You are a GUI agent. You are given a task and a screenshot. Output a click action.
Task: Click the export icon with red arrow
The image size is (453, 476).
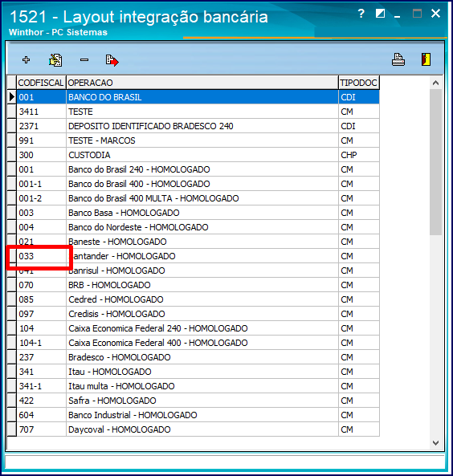112,60
